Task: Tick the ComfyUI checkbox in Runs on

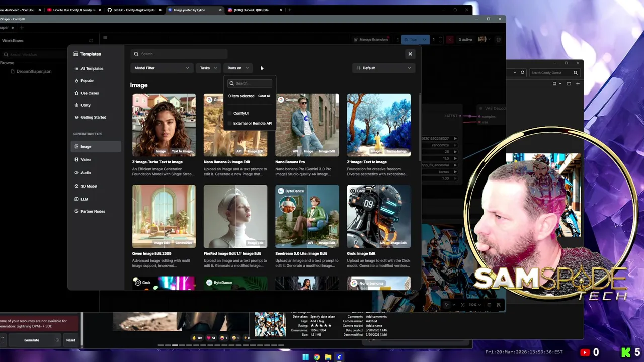Action: coord(230,113)
